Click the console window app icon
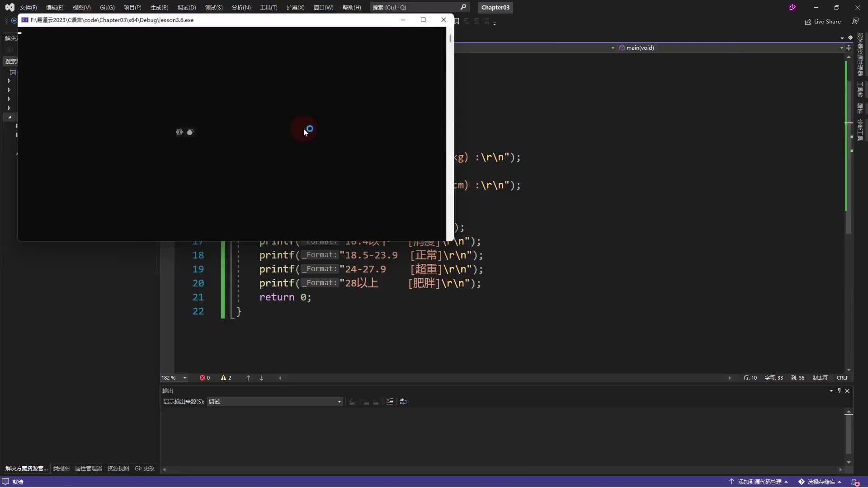 pos(25,20)
